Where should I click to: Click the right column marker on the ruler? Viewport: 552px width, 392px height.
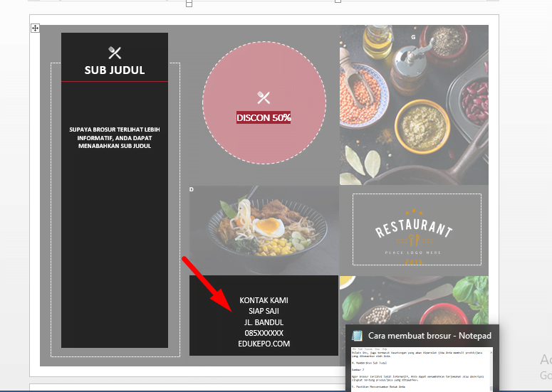click(x=338, y=2)
